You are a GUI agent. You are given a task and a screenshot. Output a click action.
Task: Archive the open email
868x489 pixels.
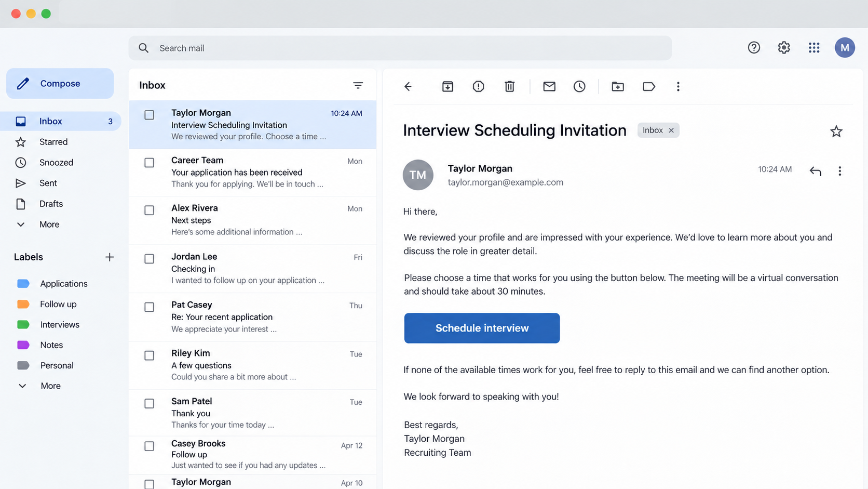click(x=447, y=86)
